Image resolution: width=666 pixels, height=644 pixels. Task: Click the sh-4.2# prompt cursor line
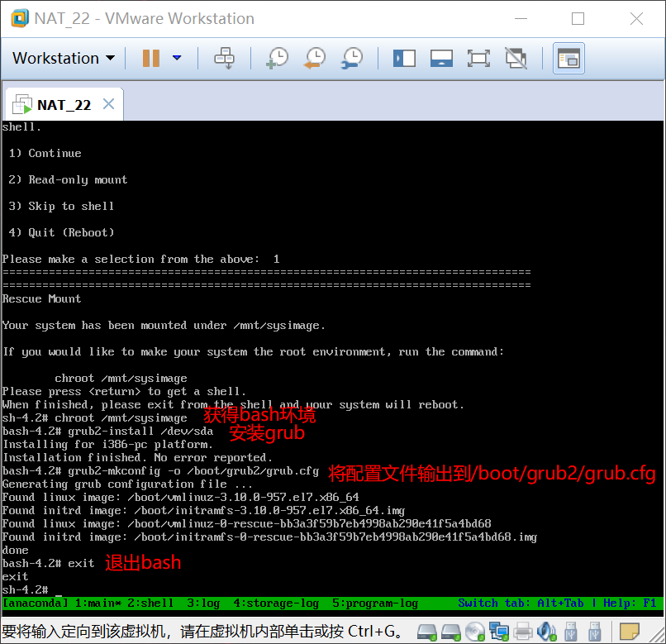[x=32, y=589]
